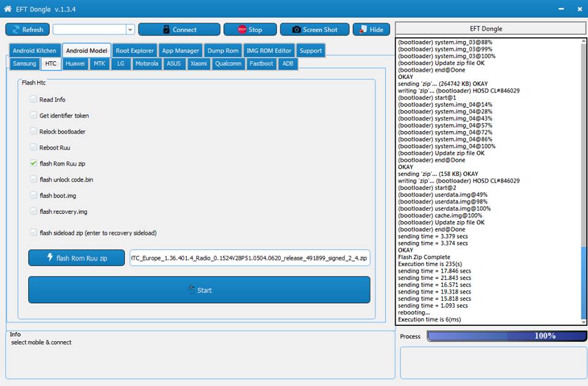Go to the App Manager tab
588x386 pixels.
pos(181,51)
